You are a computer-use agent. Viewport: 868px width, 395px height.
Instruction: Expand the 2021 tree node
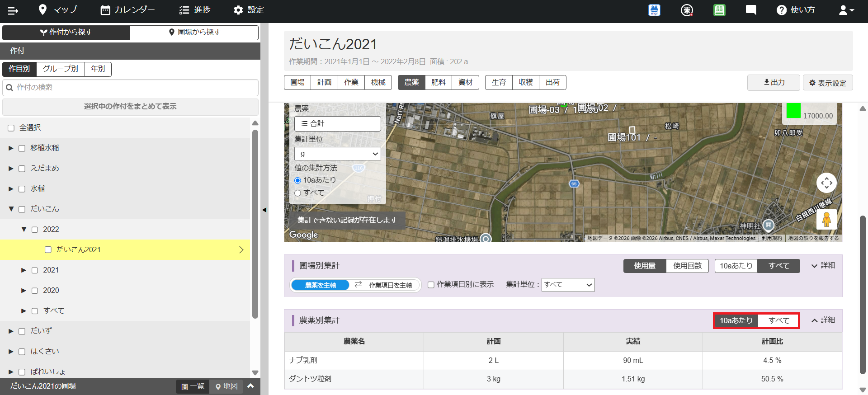[24, 270]
